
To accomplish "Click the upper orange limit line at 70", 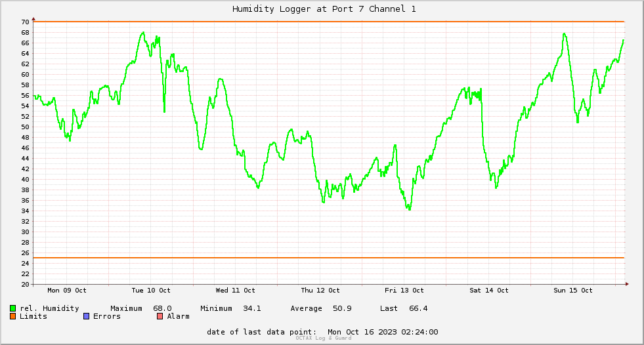I will (x=329, y=22).
